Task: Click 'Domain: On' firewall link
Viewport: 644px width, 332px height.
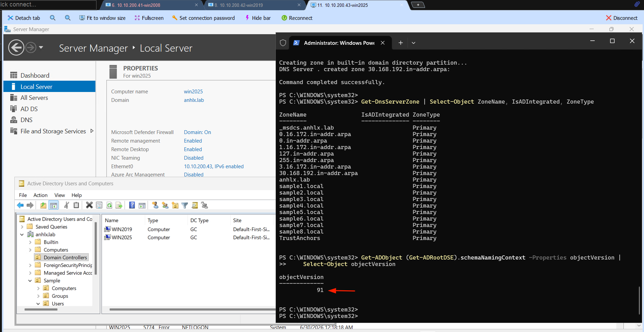Action: point(197,132)
